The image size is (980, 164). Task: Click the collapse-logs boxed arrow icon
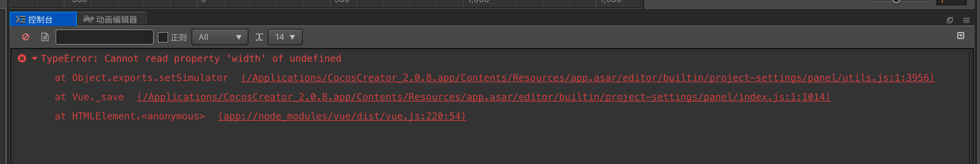960,36
